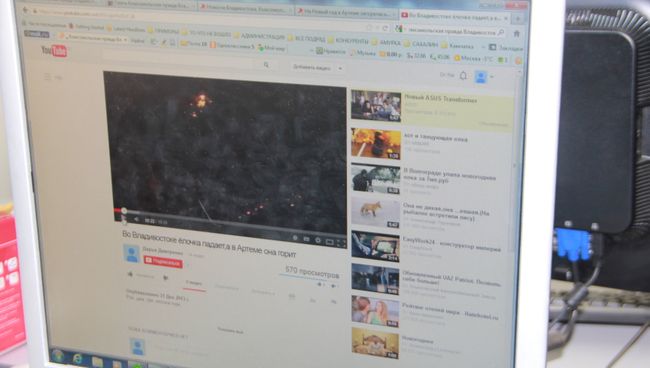This screenshot has width=650, height=368.
Task: Open the САХАЛИН bookmarks folder
Action: point(422,44)
